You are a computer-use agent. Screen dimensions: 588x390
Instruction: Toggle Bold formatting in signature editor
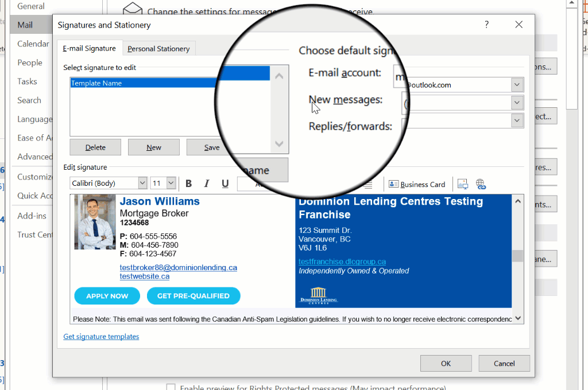[x=188, y=184]
